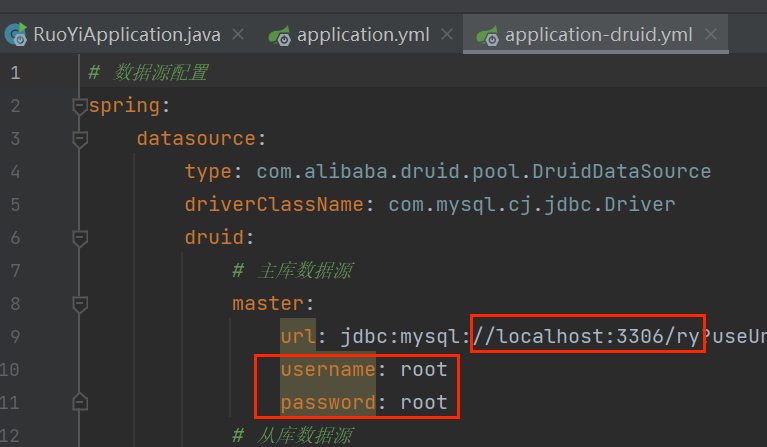Click the 'datasource' key
The width and height of the screenshot is (767, 447).
196,139
